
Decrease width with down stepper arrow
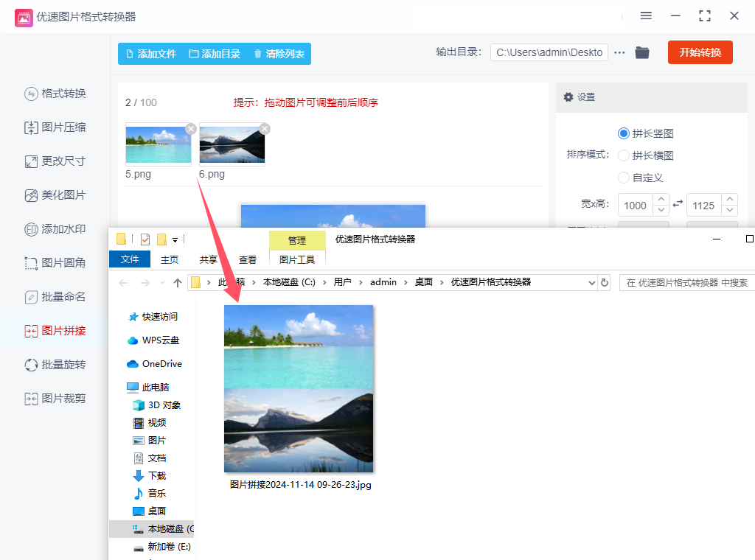pos(661,210)
